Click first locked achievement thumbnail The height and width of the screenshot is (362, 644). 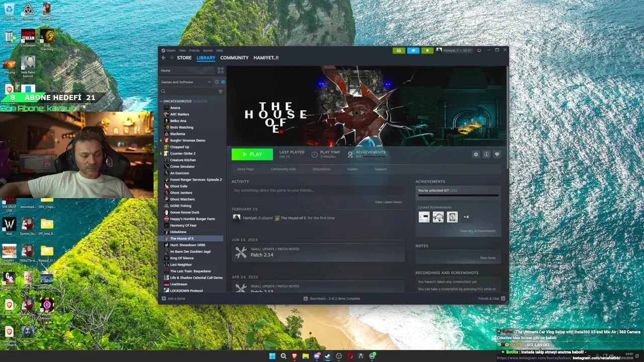pos(424,217)
